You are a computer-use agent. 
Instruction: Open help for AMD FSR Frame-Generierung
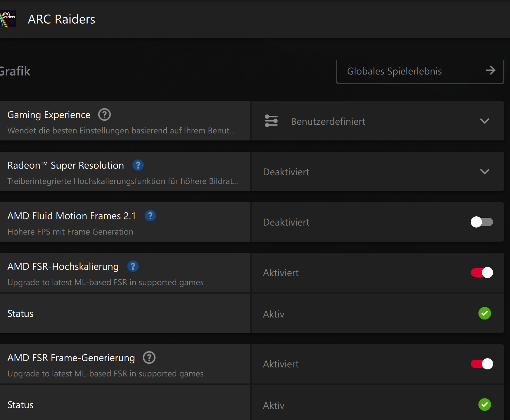(x=149, y=358)
